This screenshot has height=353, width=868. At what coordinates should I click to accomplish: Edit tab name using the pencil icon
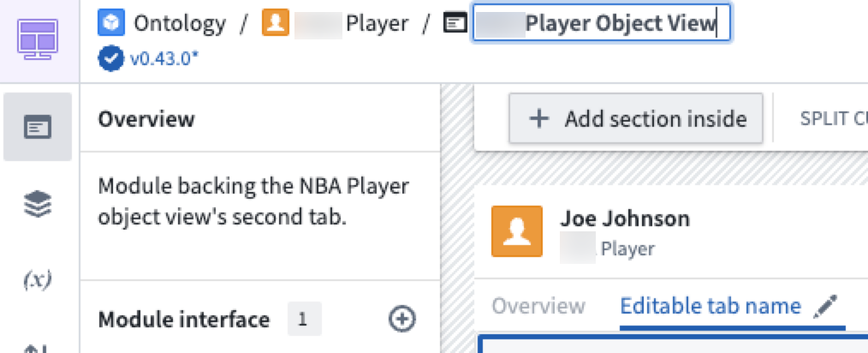[x=825, y=307]
